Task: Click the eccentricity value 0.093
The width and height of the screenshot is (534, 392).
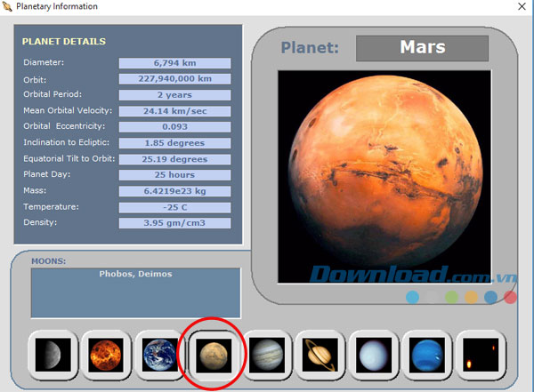Action: point(174,127)
